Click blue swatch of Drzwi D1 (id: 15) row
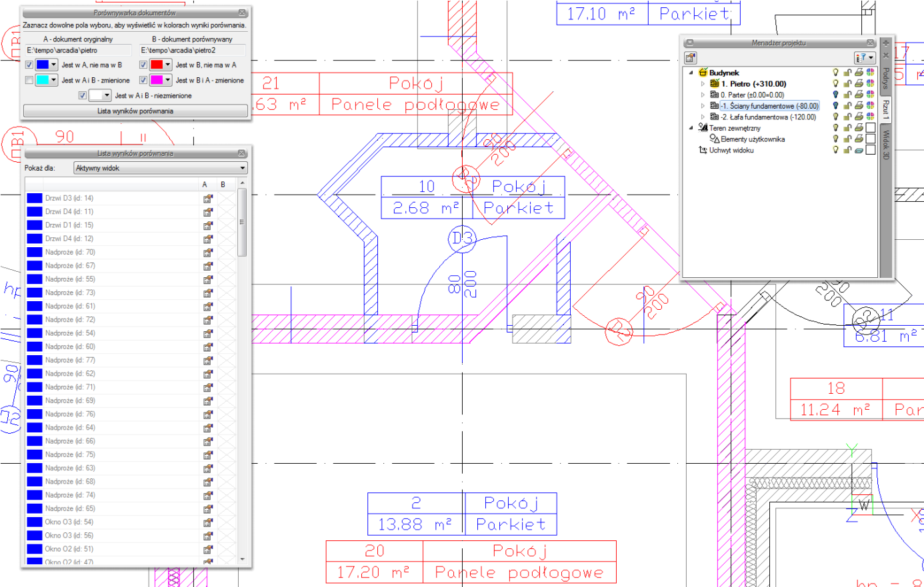The height and width of the screenshot is (587, 924). coord(35,225)
